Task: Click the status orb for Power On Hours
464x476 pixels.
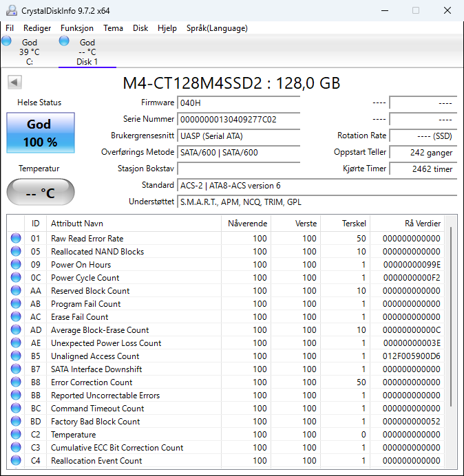Action: (16, 264)
